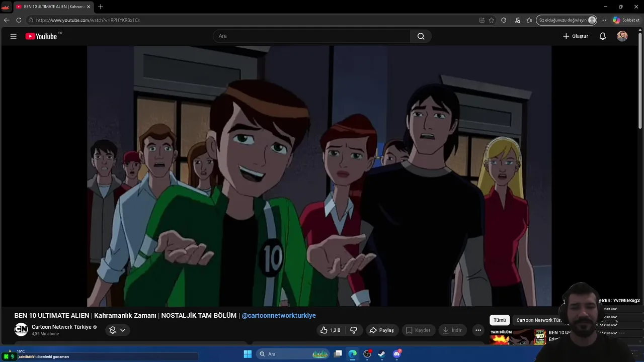Open the video more-actions three dots
The image size is (644, 362).
[478, 330]
